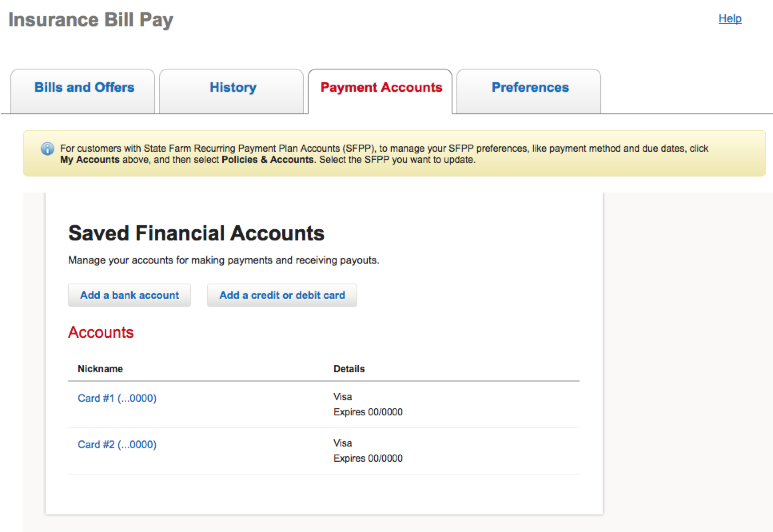Viewport: 773px width, 532px height.
Task: Switch to the History tab
Action: click(231, 91)
